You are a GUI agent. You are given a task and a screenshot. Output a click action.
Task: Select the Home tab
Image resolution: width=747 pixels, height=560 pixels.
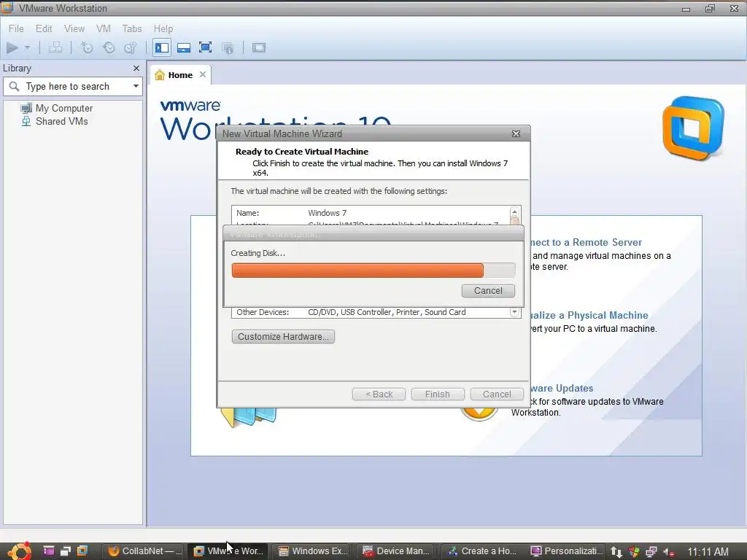tap(179, 75)
